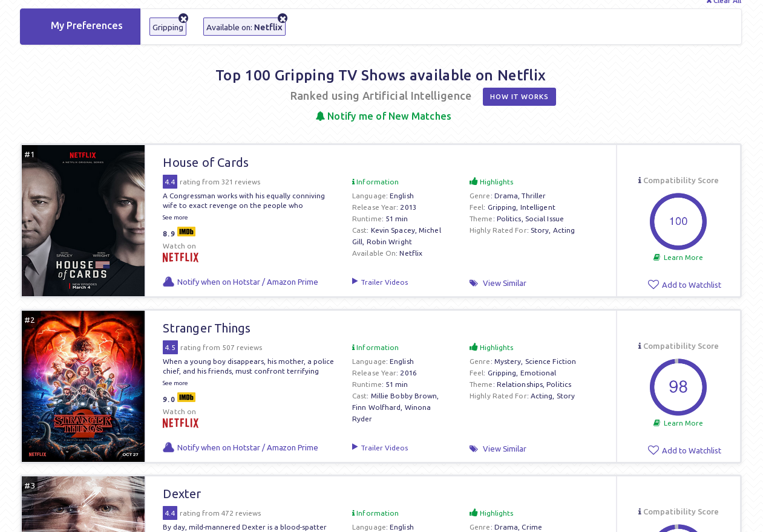Click the Intelligent feel tag
Viewport: 763px width, 532px height.
click(538, 207)
